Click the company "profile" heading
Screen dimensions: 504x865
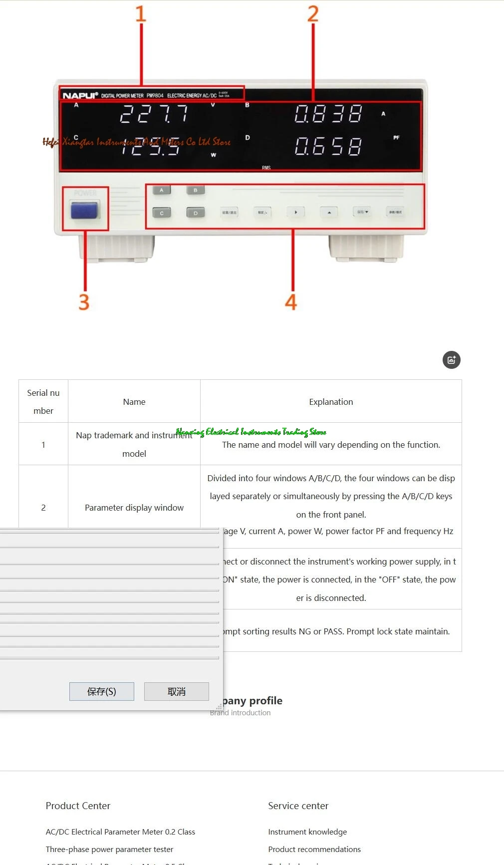click(x=265, y=701)
